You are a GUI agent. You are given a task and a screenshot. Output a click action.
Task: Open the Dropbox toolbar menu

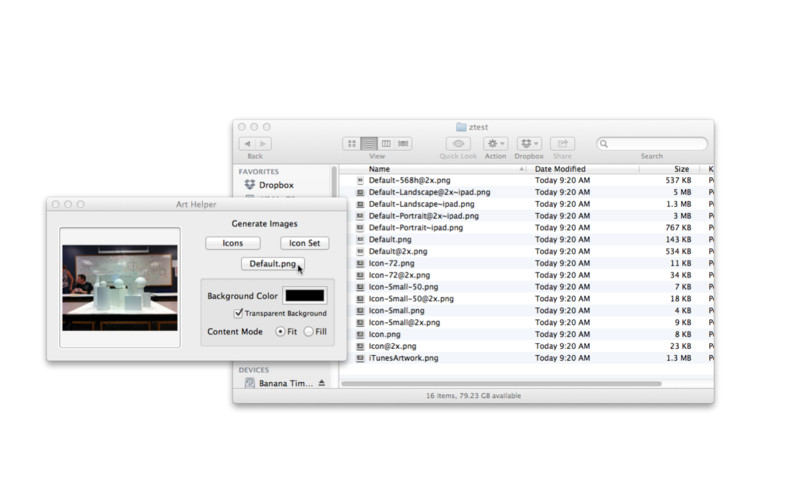(529, 144)
